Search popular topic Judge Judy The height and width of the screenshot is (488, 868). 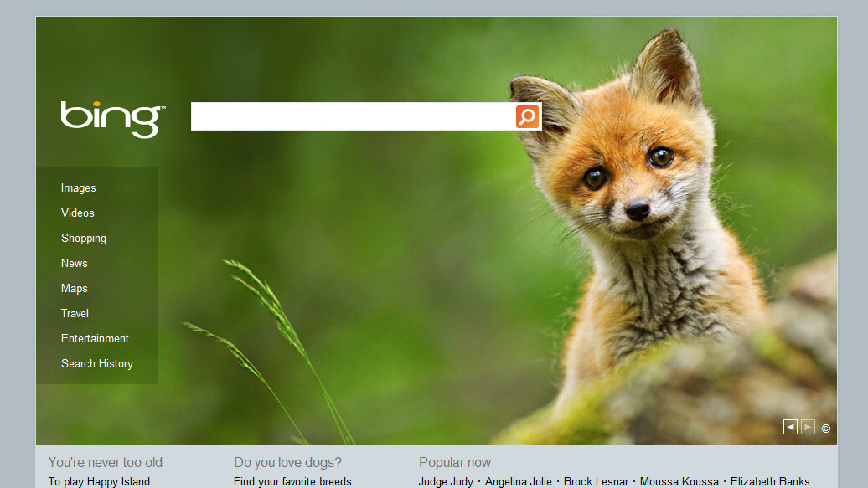point(446,481)
